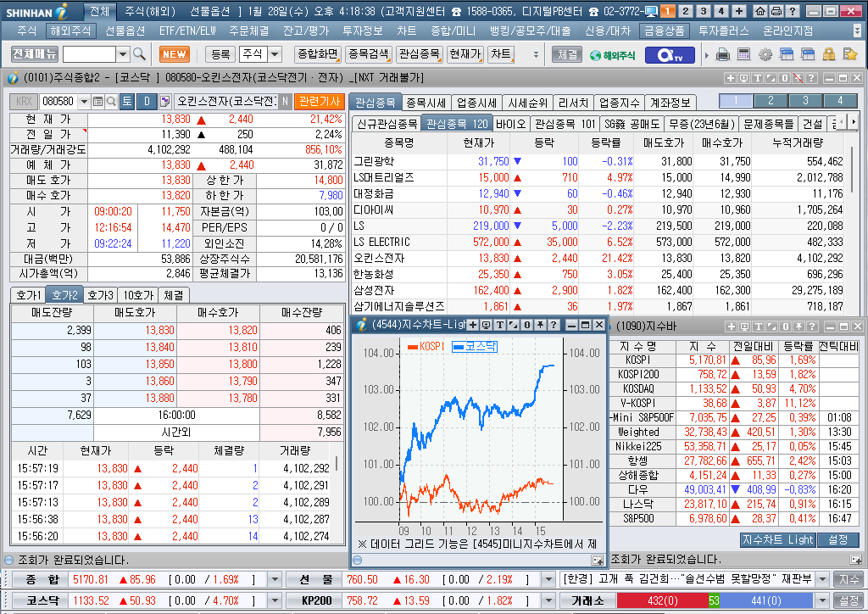Toggle KOSPI series in chart legend

point(426,347)
